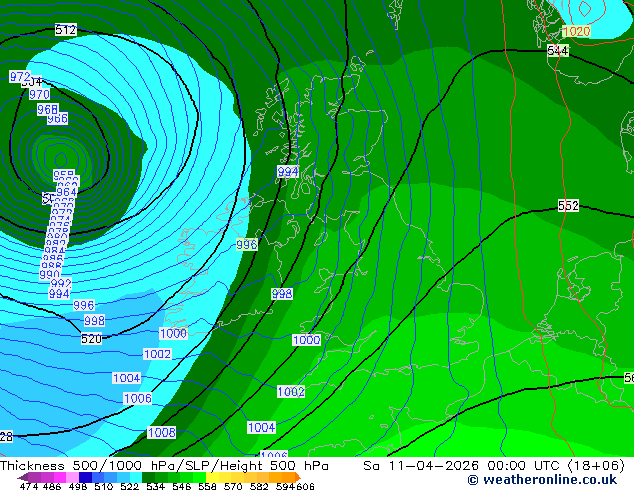The image size is (634, 490).
Task: Click the '996' label with yellowish background
Action: [247, 245]
